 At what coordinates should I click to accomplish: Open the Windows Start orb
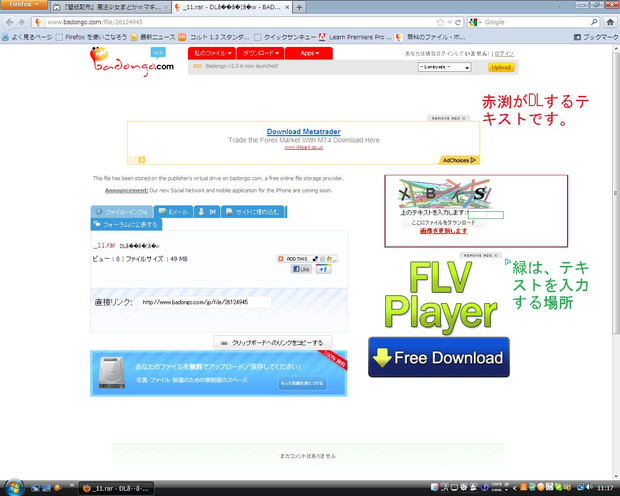13,487
